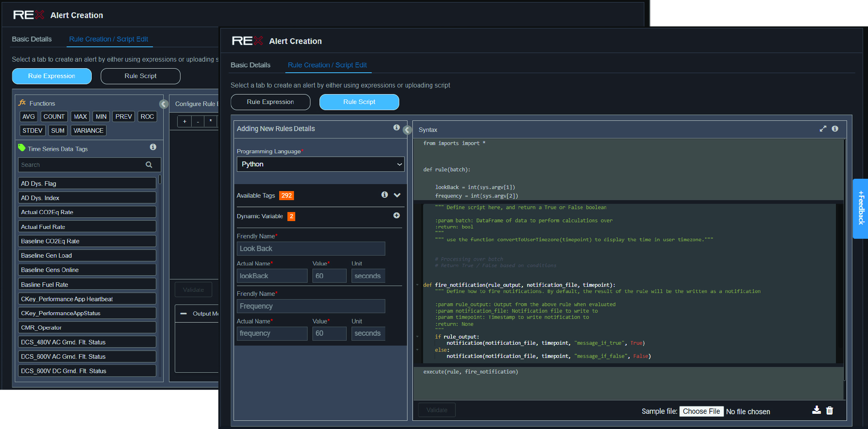Switch to the Basic Details tab

(250, 65)
